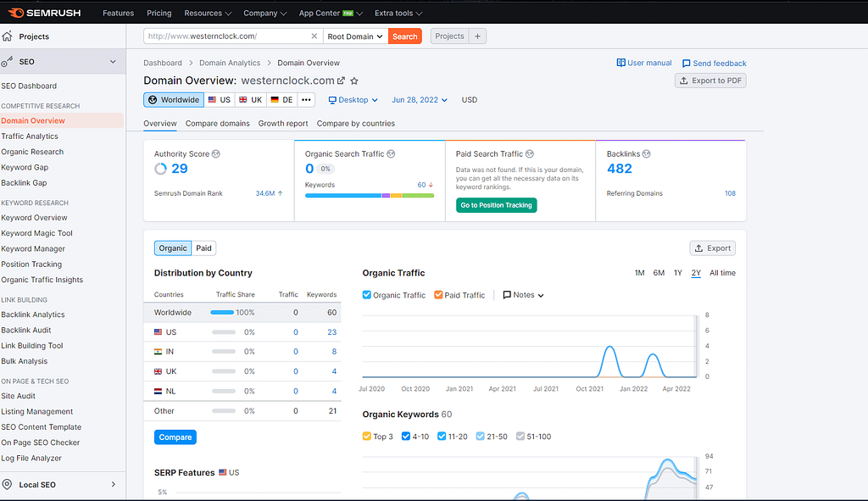Click the Worldwide globe button

(174, 100)
